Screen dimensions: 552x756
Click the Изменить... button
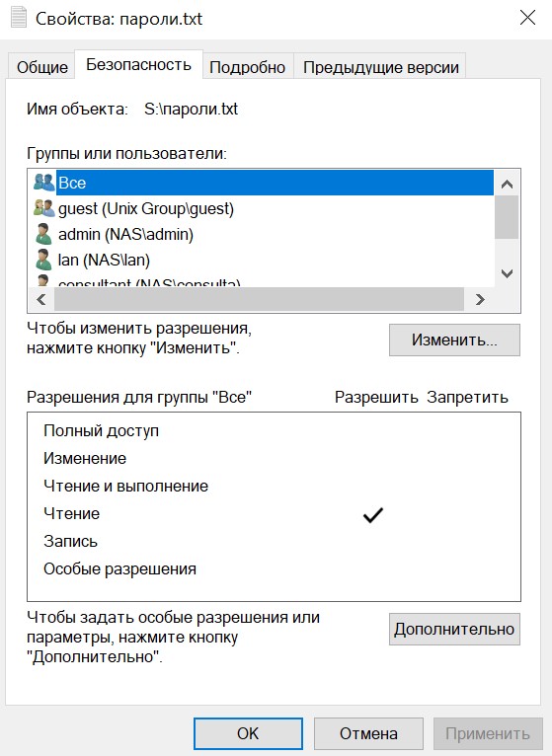coord(454,340)
